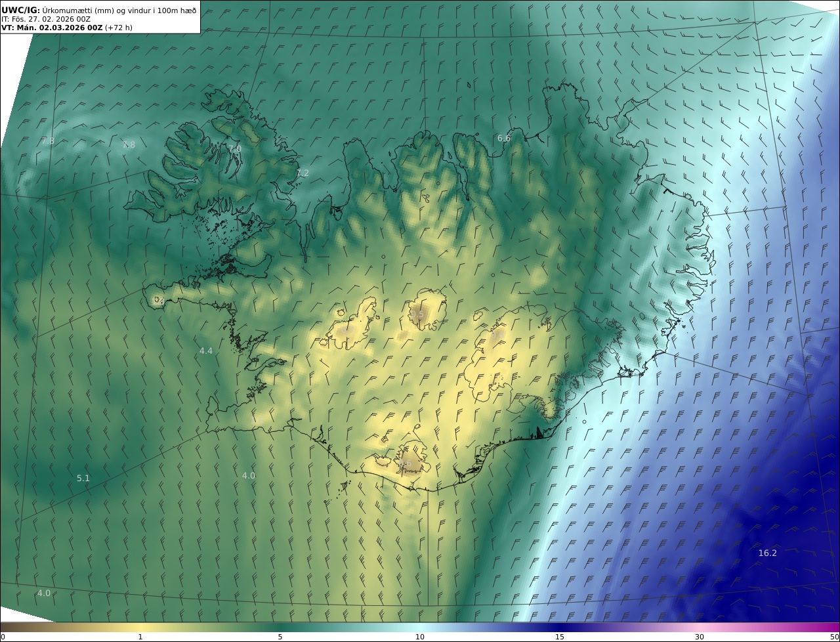The width and height of the screenshot is (840, 642).
Task: Click the 7.2 value label
Action: click(302, 173)
